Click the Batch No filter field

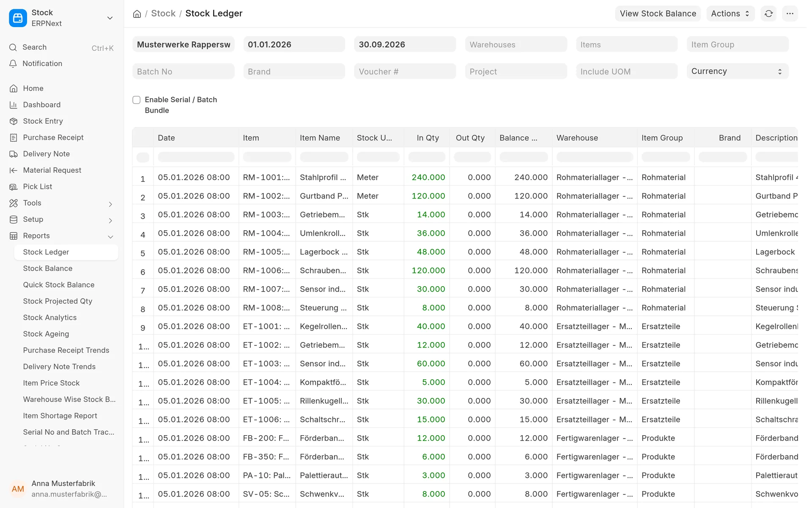point(183,72)
